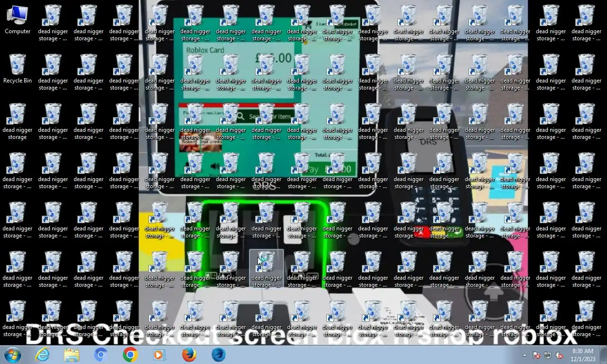Launch Mozilla Firefox from the taskbar

tap(189, 355)
